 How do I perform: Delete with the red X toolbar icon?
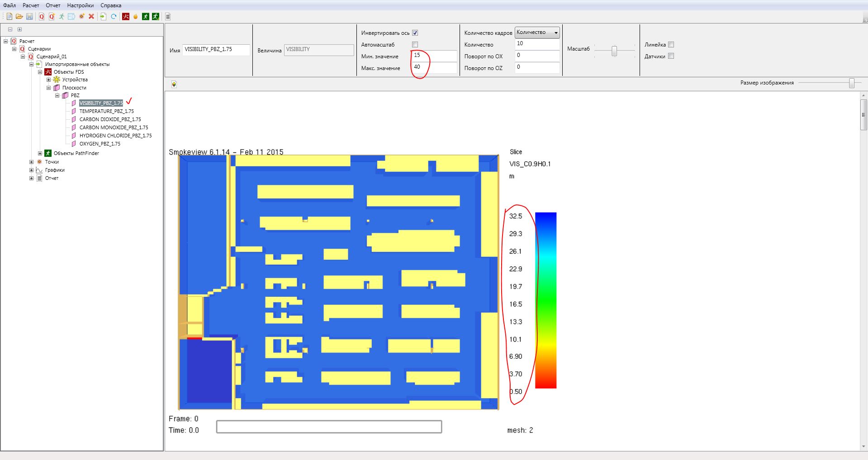tap(91, 17)
